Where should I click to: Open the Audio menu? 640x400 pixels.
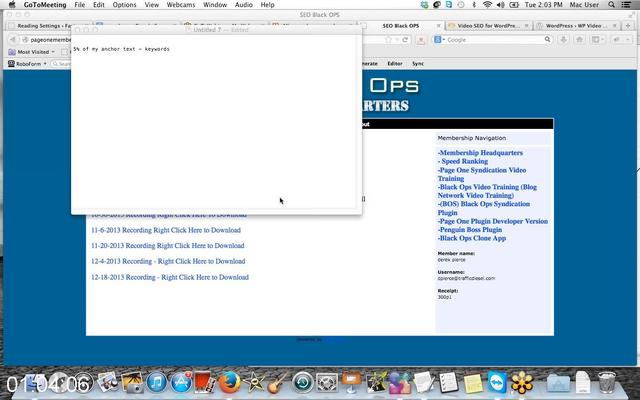(244, 5)
